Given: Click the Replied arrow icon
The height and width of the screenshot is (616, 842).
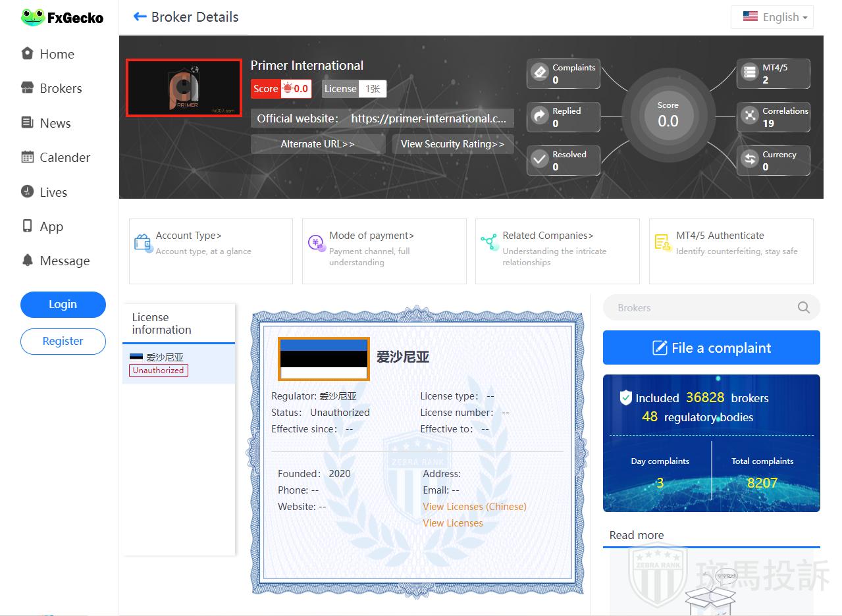Looking at the screenshot, I should 540,116.
